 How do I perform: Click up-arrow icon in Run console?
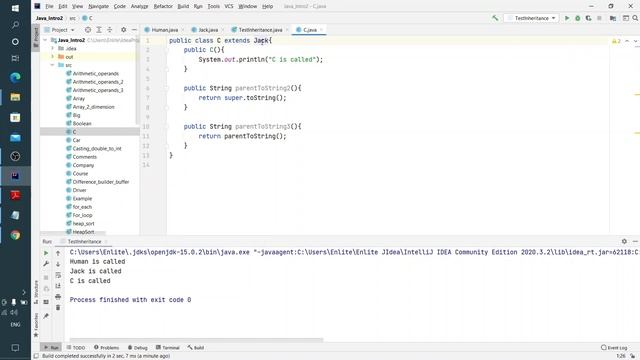click(x=58, y=253)
